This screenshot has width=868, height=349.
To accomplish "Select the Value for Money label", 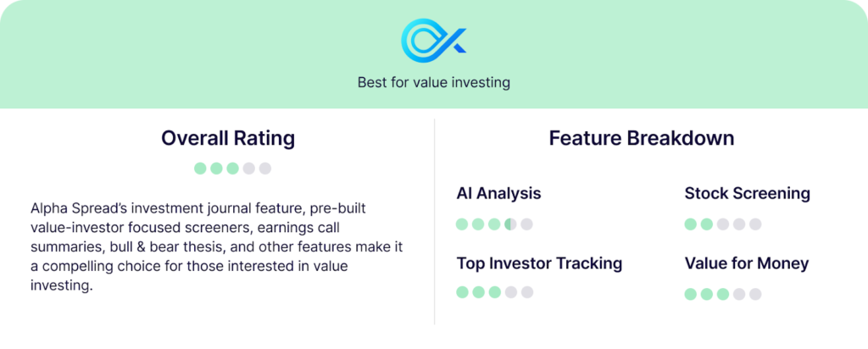I will coord(747,263).
